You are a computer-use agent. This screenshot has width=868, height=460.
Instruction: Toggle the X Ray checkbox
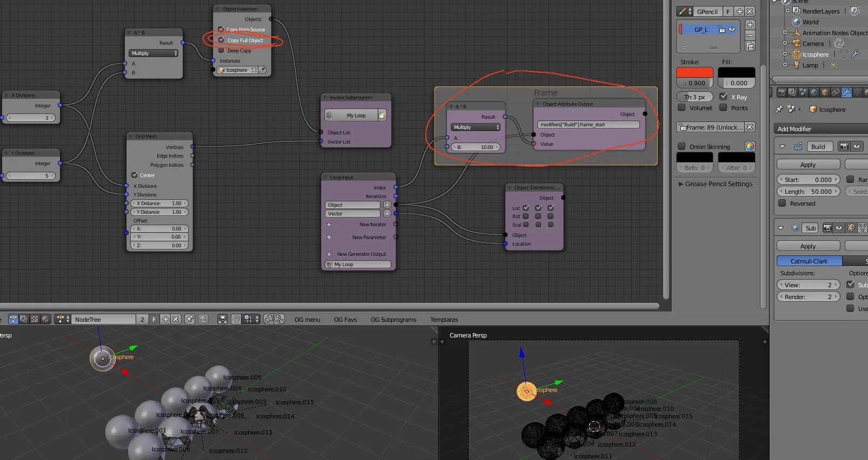tap(723, 97)
